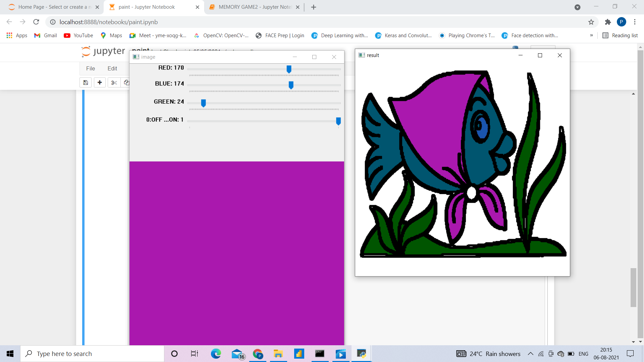Expand hidden icons in the system tray

click(x=531, y=354)
